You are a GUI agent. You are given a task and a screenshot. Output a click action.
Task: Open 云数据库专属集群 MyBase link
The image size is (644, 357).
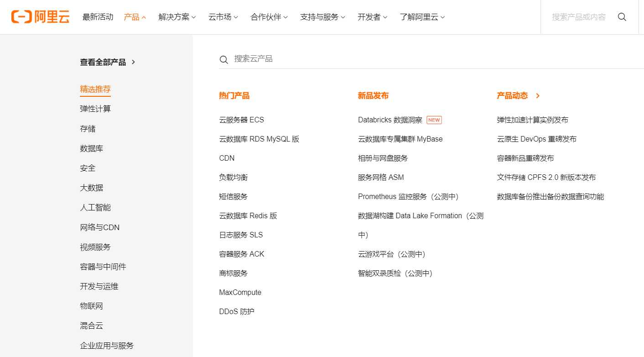[x=400, y=139]
